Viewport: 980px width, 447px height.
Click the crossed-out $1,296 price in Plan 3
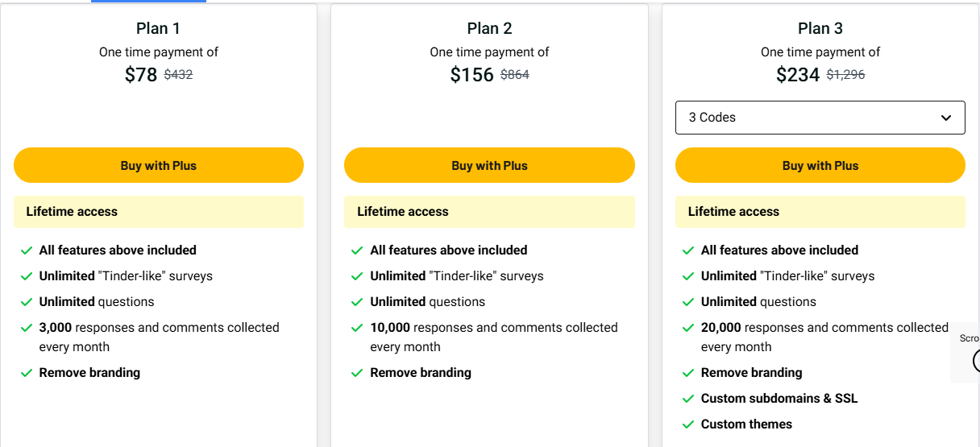point(845,75)
